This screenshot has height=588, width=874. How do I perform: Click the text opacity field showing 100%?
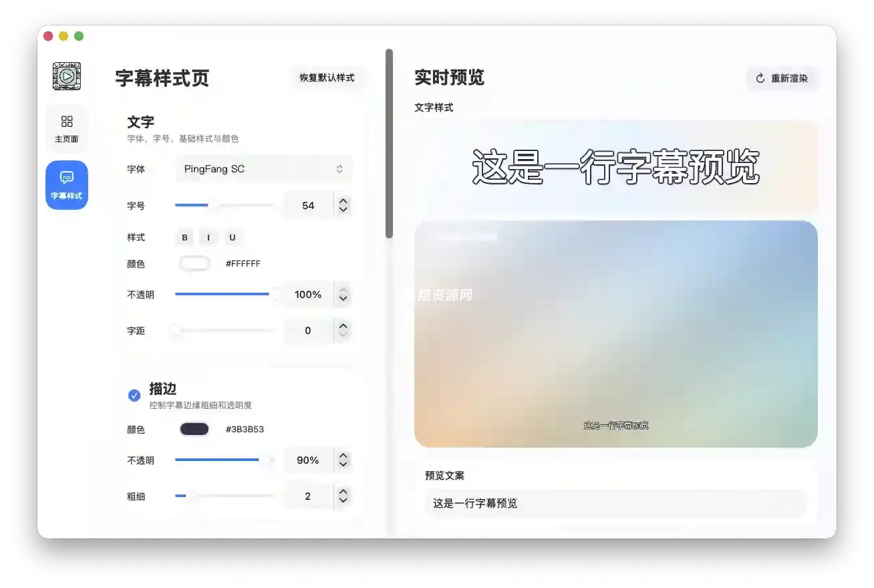pos(308,294)
